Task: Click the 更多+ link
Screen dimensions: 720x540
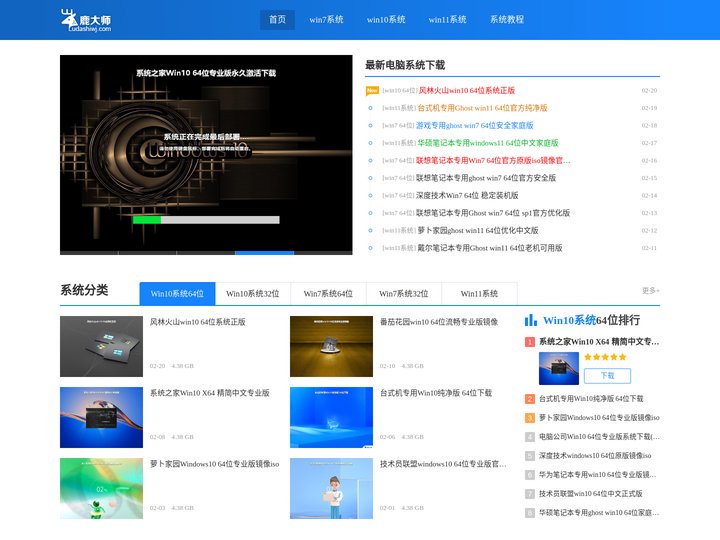Action: [x=651, y=290]
